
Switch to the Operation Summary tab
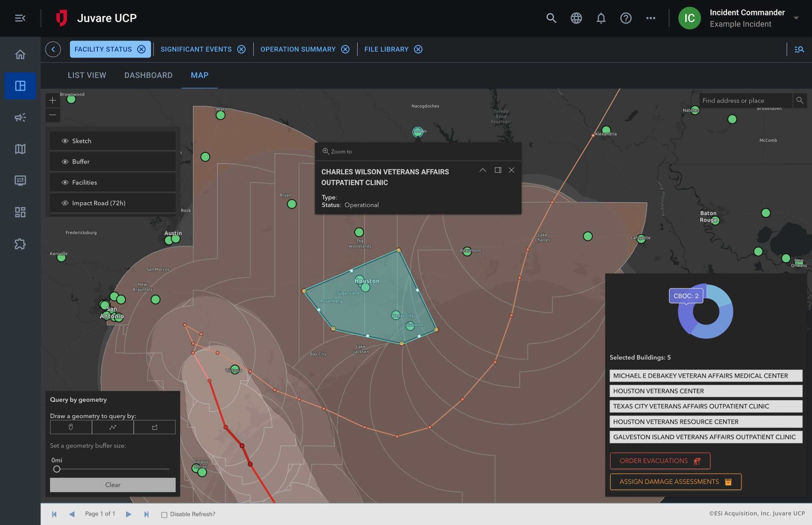point(298,49)
